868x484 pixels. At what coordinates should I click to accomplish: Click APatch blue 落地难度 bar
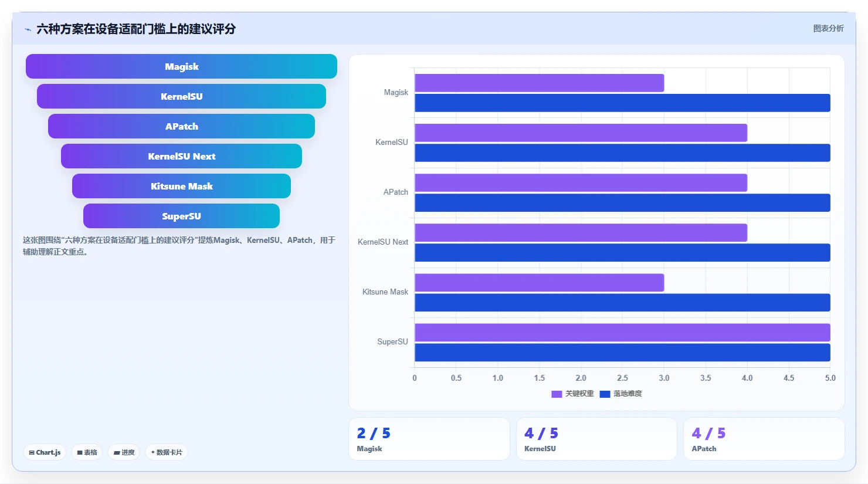(622, 202)
